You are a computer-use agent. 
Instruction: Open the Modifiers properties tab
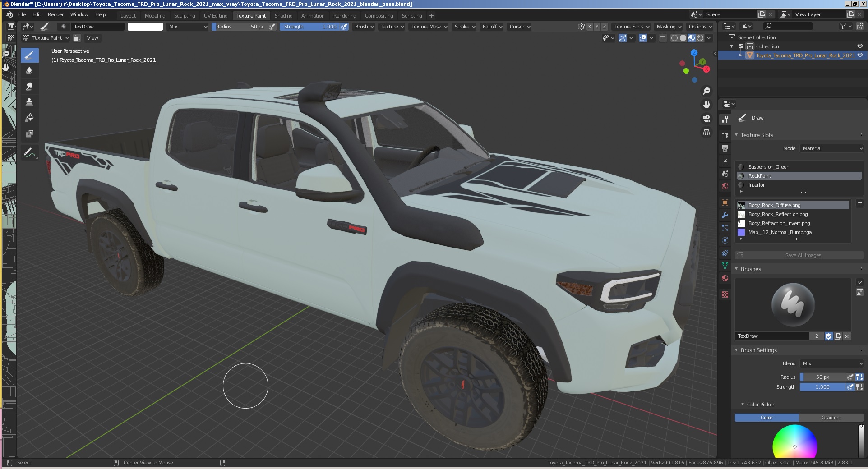[725, 215]
